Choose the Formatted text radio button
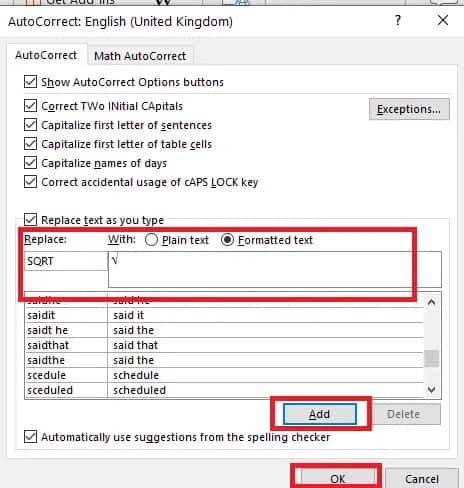The image size is (464, 488). (227, 240)
